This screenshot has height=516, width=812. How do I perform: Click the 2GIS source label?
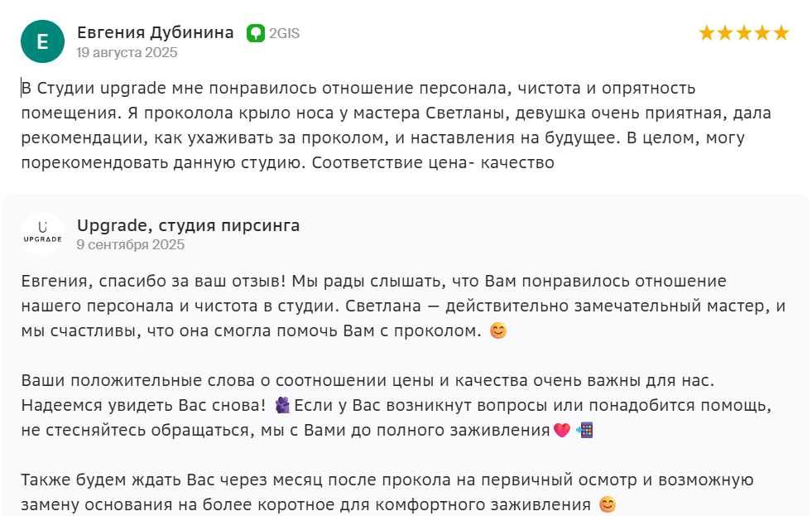tap(284, 33)
